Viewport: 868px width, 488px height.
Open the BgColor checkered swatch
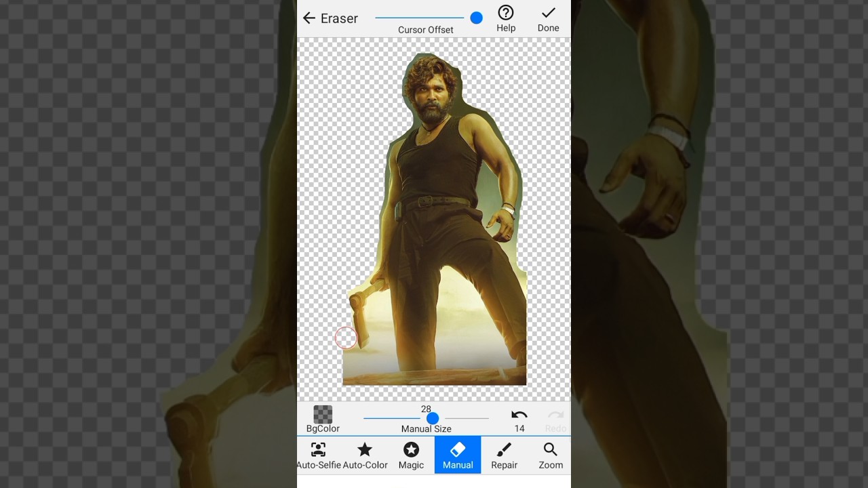pos(323,414)
